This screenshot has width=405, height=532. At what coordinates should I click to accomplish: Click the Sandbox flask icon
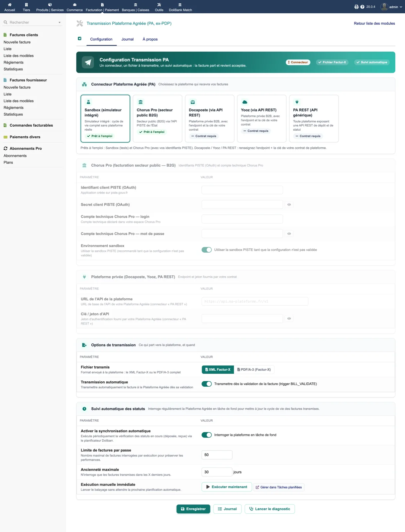click(x=88, y=102)
